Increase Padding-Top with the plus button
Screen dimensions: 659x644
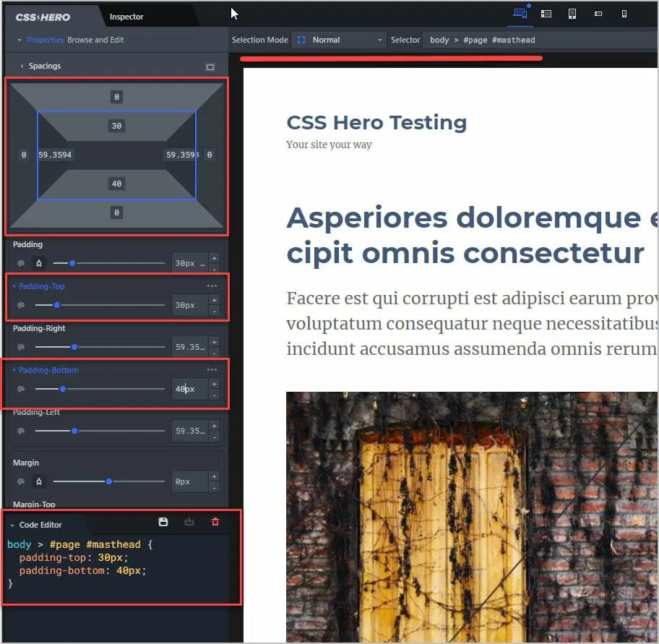pyautogui.click(x=214, y=300)
